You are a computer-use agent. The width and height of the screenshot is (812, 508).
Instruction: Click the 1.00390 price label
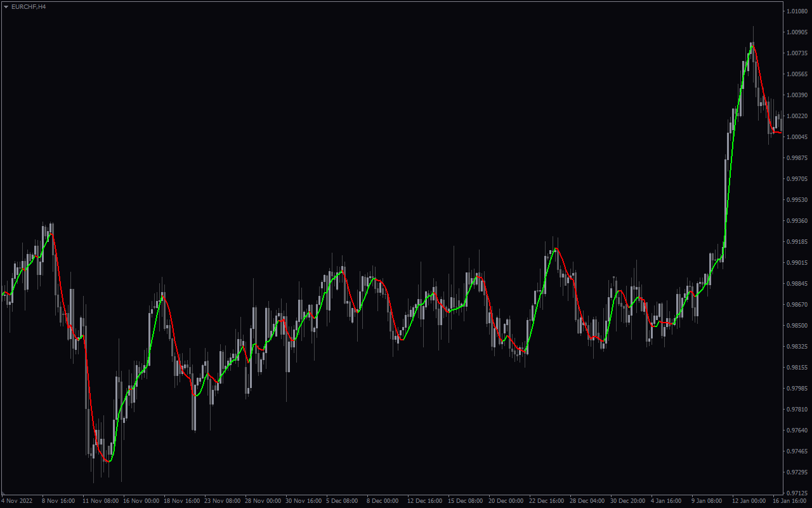pyautogui.click(x=797, y=95)
